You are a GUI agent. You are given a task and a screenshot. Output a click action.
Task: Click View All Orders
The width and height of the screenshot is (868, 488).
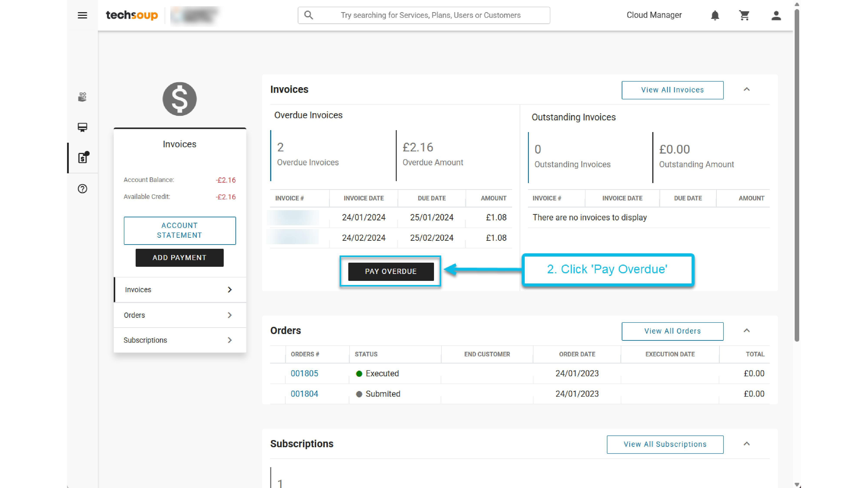click(672, 331)
